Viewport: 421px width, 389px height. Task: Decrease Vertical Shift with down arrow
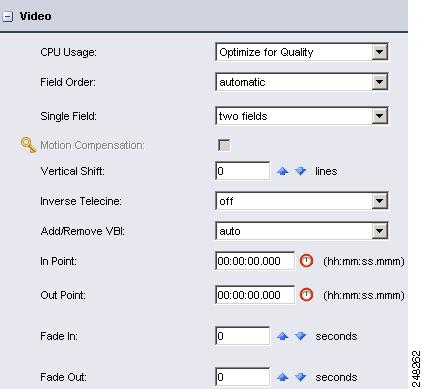click(301, 171)
